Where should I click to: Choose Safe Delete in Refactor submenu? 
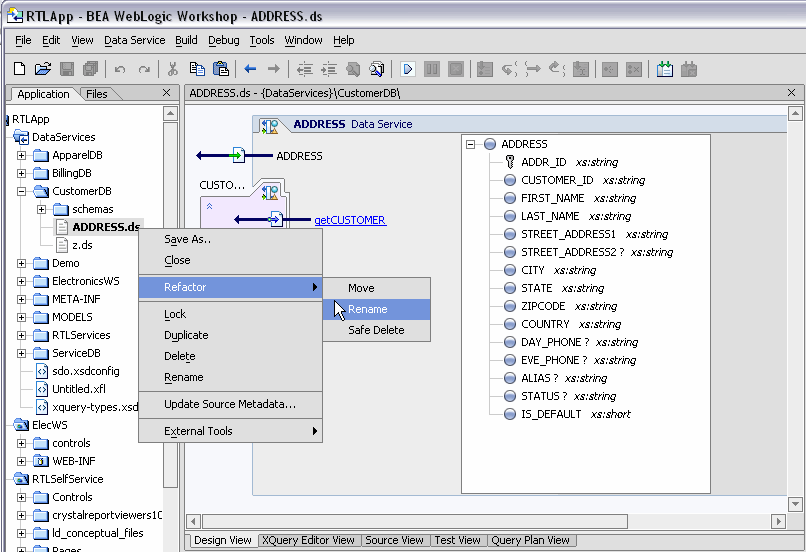click(377, 330)
